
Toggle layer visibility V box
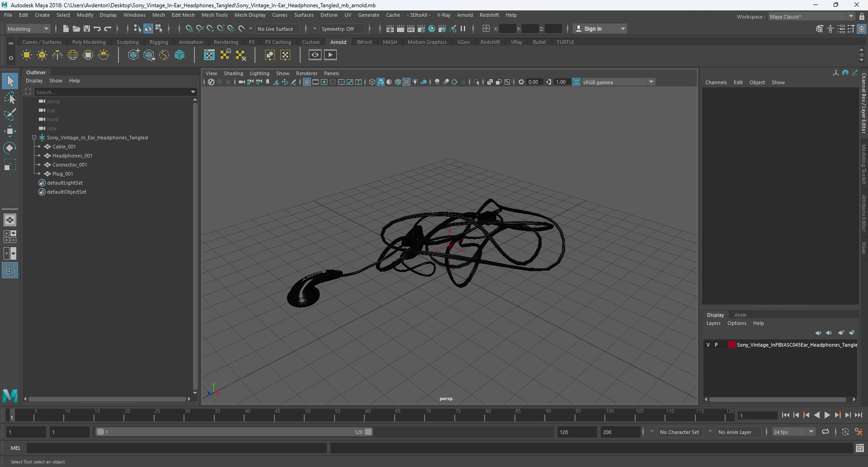pyautogui.click(x=708, y=345)
